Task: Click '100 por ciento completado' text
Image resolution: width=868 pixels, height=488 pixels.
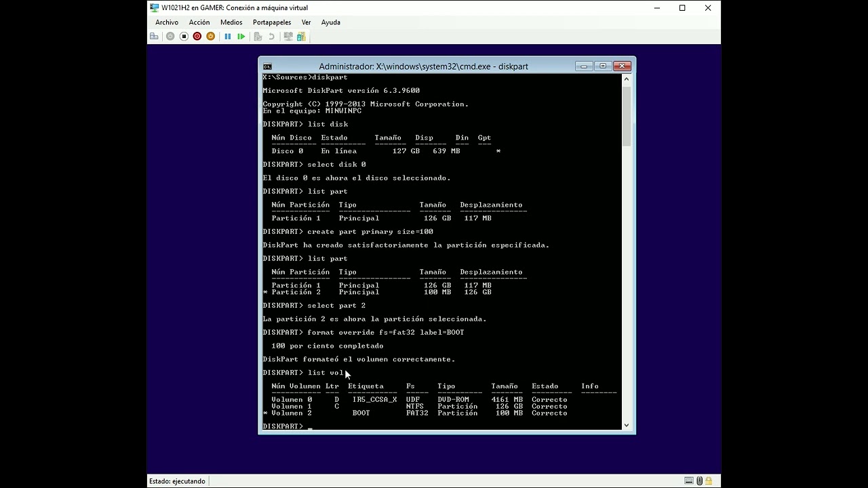Action: pos(328,346)
